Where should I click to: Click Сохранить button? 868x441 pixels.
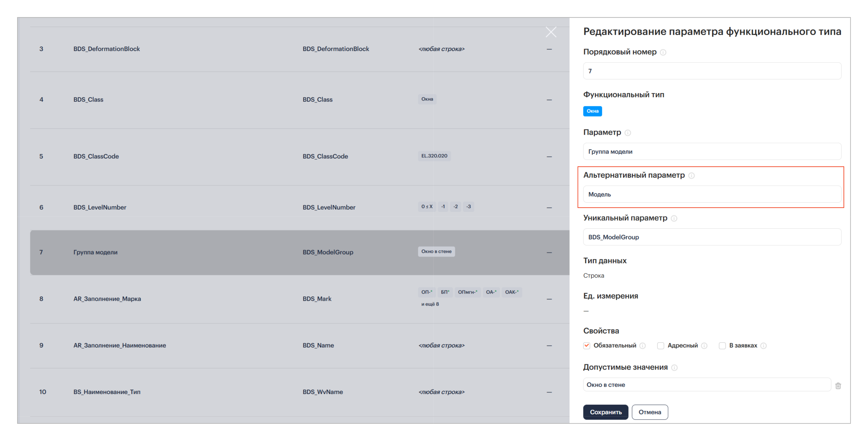pyautogui.click(x=605, y=412)
